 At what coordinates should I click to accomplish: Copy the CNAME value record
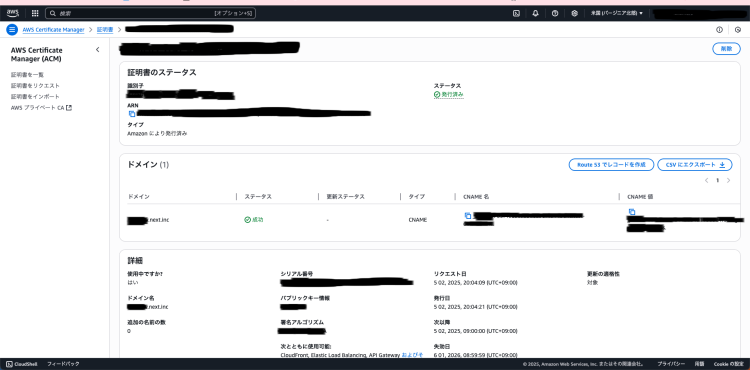coord(632,212)
